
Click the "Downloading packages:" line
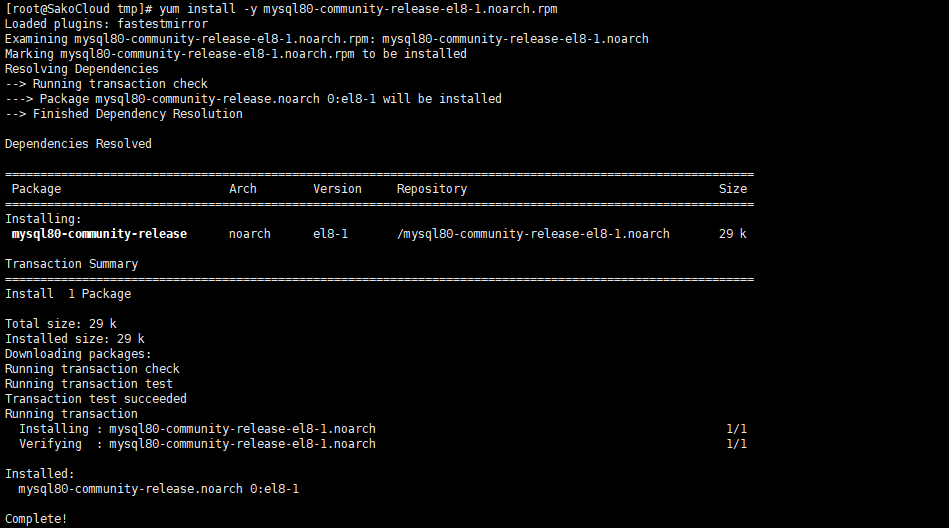(78, 354)
